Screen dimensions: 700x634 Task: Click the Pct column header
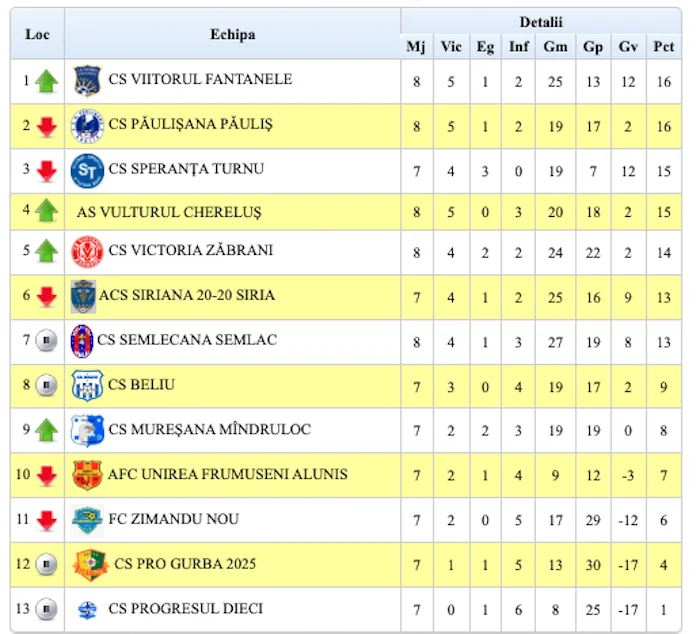(x=664, y=46)
